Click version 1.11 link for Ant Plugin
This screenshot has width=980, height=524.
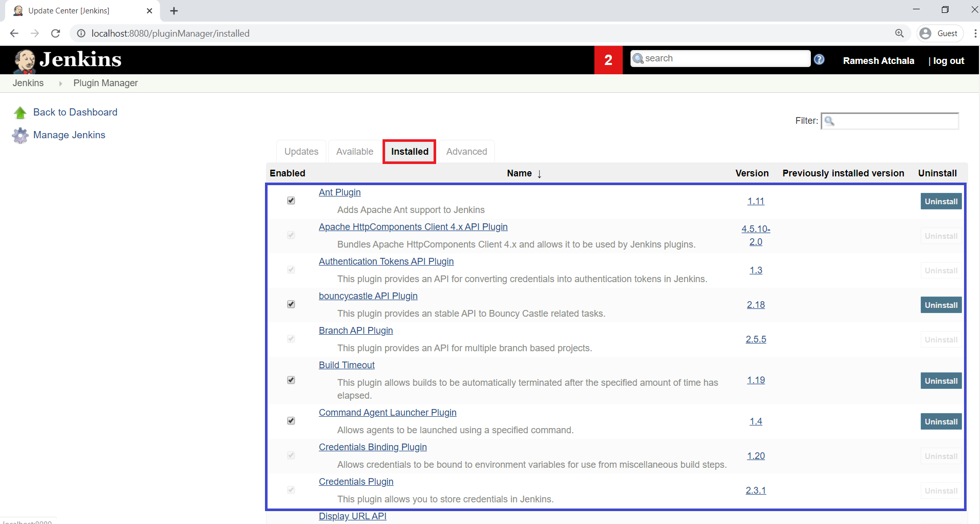pos(756,201)
